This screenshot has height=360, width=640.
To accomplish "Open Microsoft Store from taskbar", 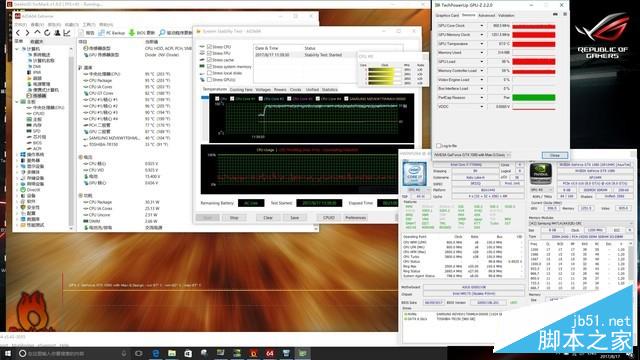I will pyautogui.click(x=188, y=353).
